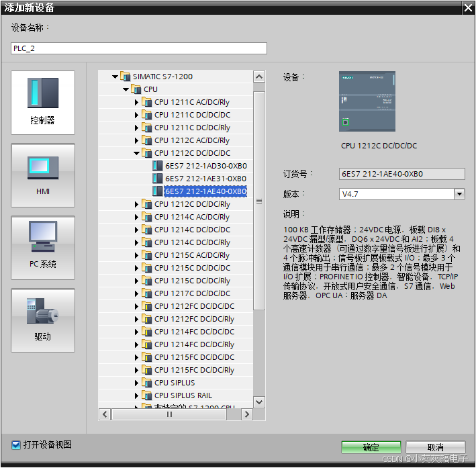476x468 pixels.
Task: Click the 6ES7 212-1AE40-0XB0 module icon
Action: click(157, 191)
